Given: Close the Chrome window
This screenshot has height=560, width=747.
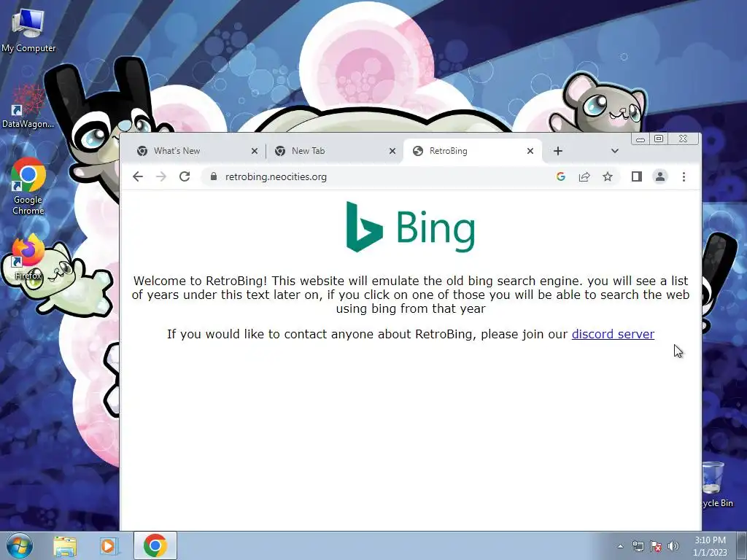Looking at the screenshot, I should point(684,139).
